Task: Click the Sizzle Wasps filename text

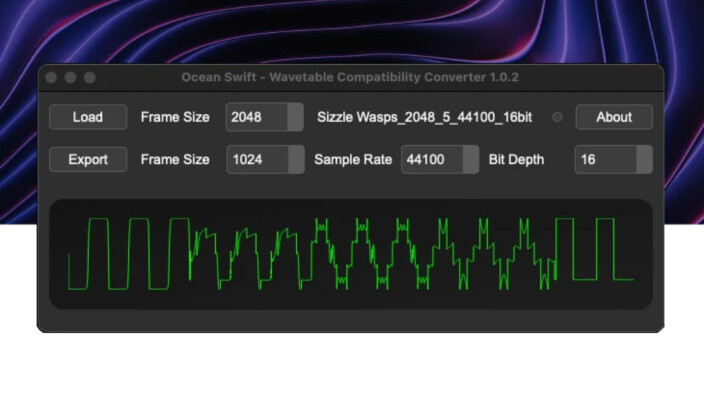Action: point(424,117)
